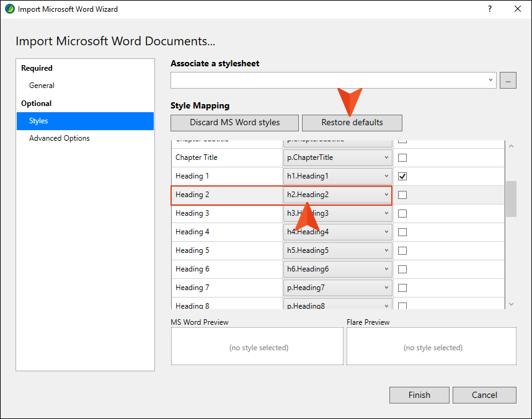Open the p.ChapterTitle mapping dropdown
Screen dimensions: 532x419
click(337, 157)
